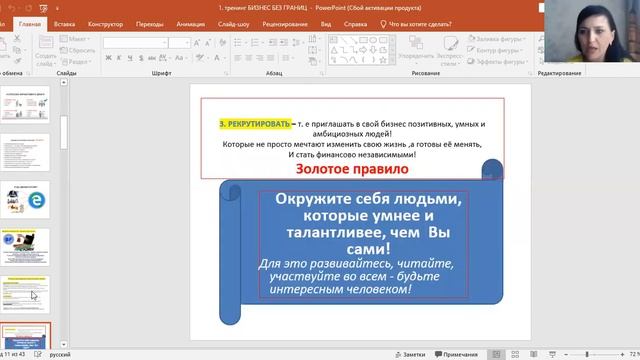Toggle text shadow S formatting
Image resolution: width=640 pixels, height=360 pixels.
(x=141, y=58)
